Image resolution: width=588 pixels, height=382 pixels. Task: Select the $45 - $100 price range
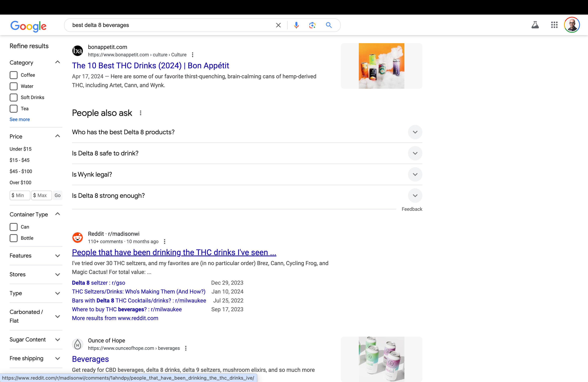[21, 171]
